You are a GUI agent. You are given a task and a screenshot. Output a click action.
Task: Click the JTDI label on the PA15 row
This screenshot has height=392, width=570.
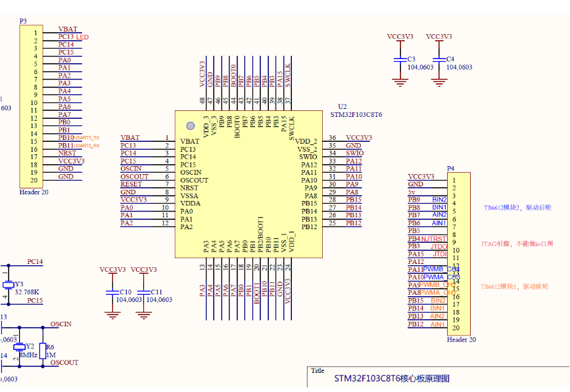pyautogui.click(x=439, y=254)
